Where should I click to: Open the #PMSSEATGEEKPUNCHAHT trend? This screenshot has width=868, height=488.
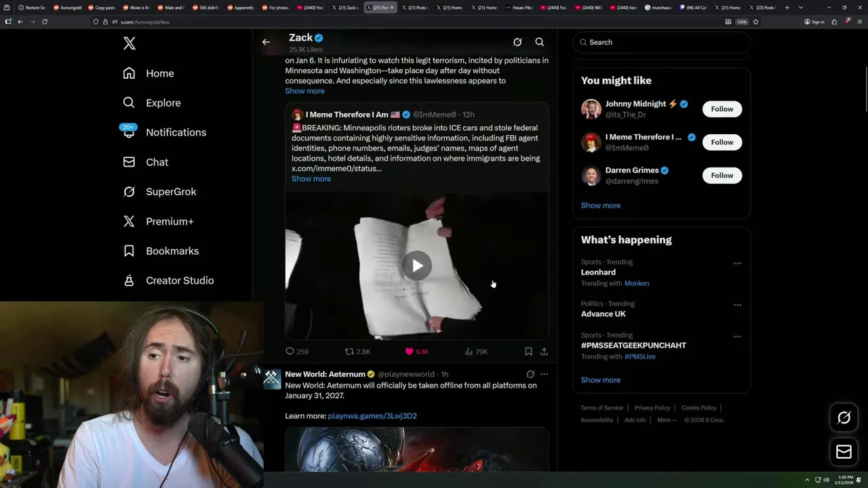(x=633, y=346)
